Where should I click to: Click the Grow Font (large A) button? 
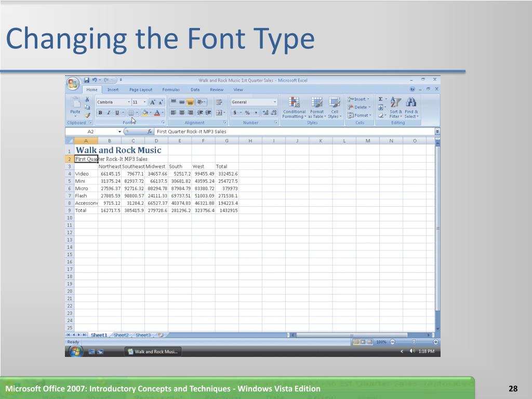[152, 102]
